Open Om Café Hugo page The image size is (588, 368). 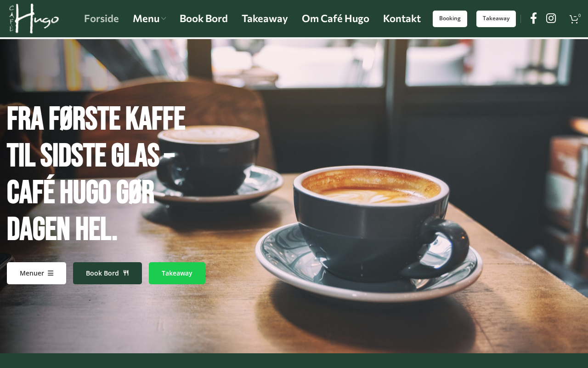coord(335,19)
